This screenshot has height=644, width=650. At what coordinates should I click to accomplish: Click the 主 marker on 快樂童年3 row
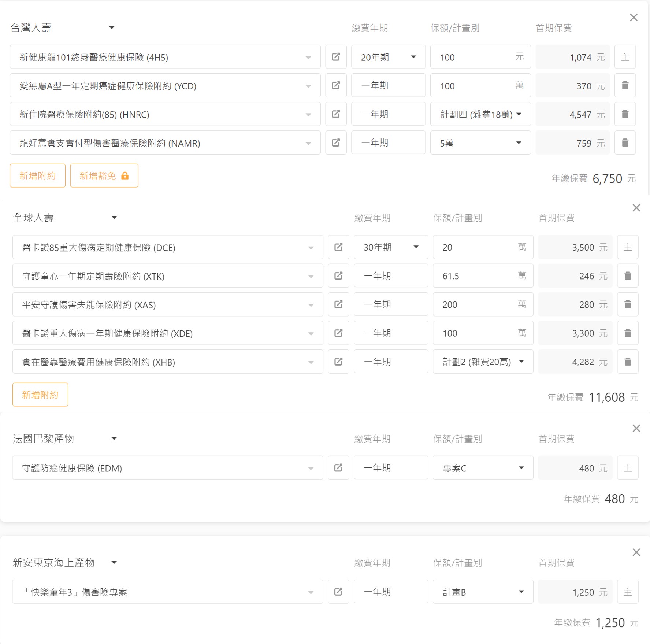click(628, 591)
